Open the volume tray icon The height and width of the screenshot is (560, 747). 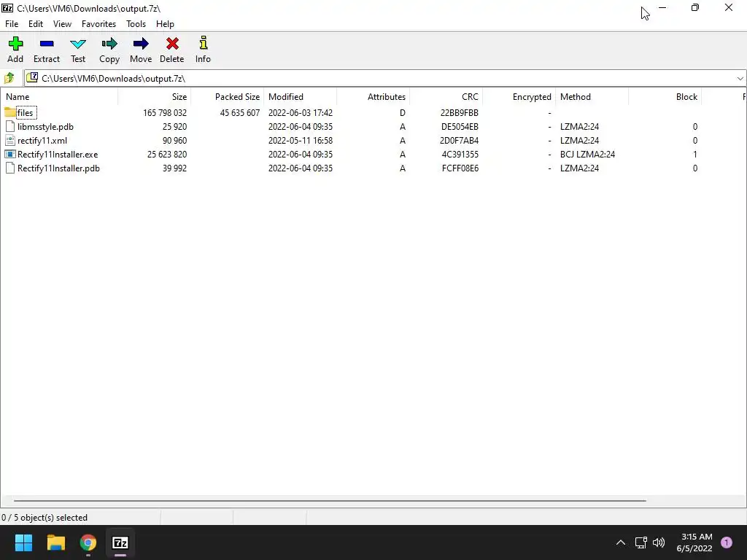point(659,542)
